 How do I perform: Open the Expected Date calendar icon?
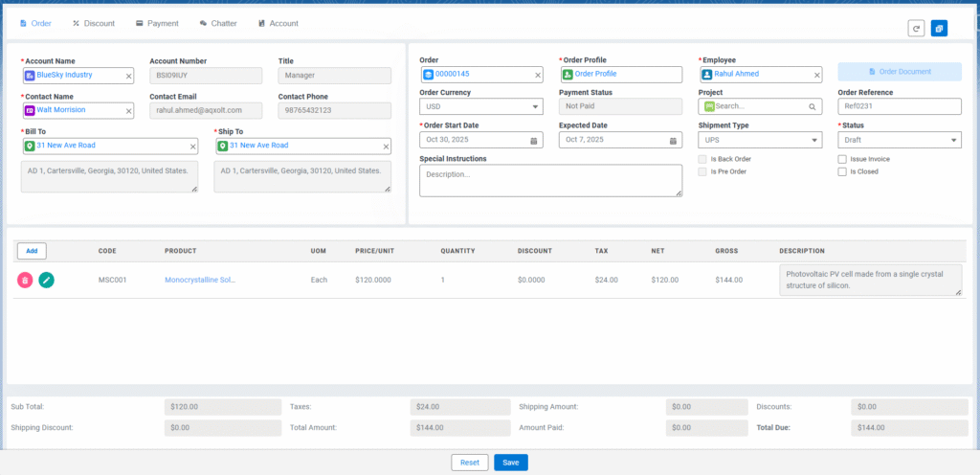[673, 140]
